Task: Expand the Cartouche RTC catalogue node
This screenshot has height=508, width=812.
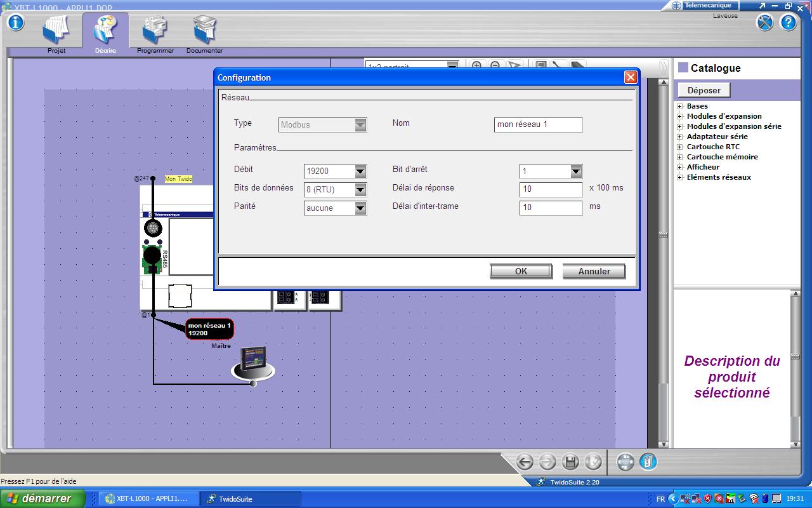Action: (x=680, y=147)
